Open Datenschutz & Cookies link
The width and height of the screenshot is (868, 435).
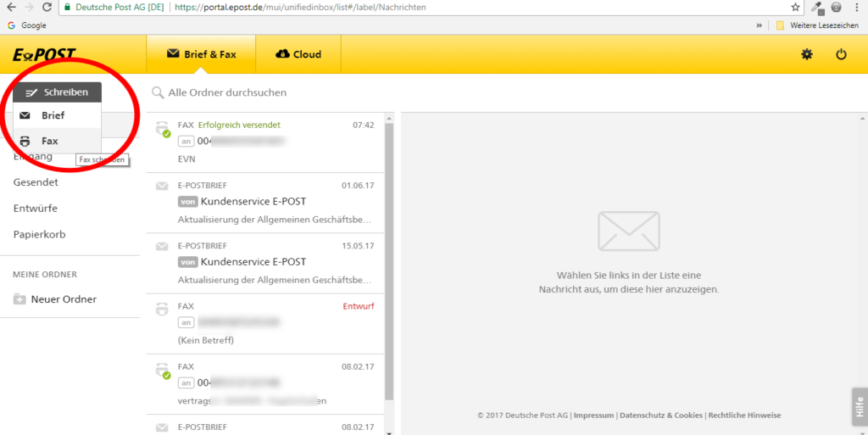tap(660, 415)
